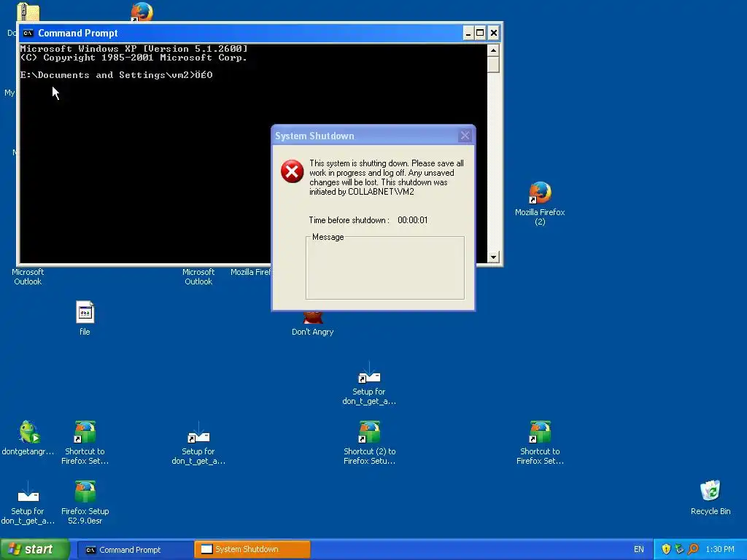
Task: Select Shortcut to Firefox Set... icon below Mozilla Firefox (2)
Action: point(540,432)
